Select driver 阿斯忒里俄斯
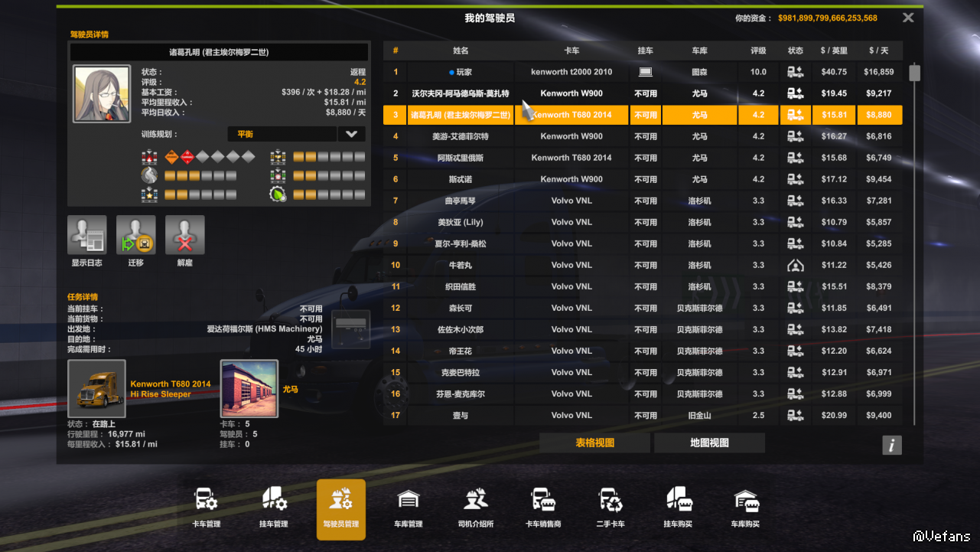980x552 pixels. tap(460, 158)
